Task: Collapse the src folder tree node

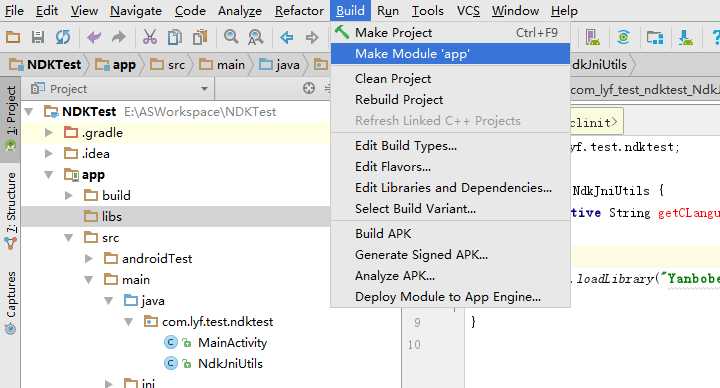Action: click(68, 237)
